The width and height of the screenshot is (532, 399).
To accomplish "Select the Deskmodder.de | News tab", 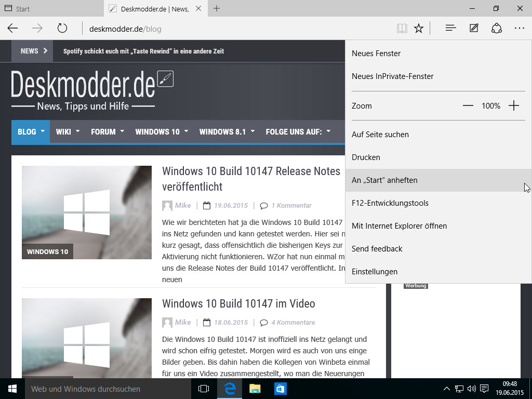I will click(x=155, y=8).
